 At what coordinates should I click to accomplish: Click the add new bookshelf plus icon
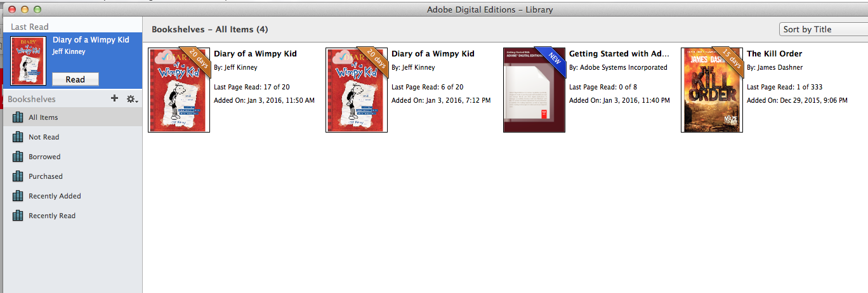click(x=114, y=98)
